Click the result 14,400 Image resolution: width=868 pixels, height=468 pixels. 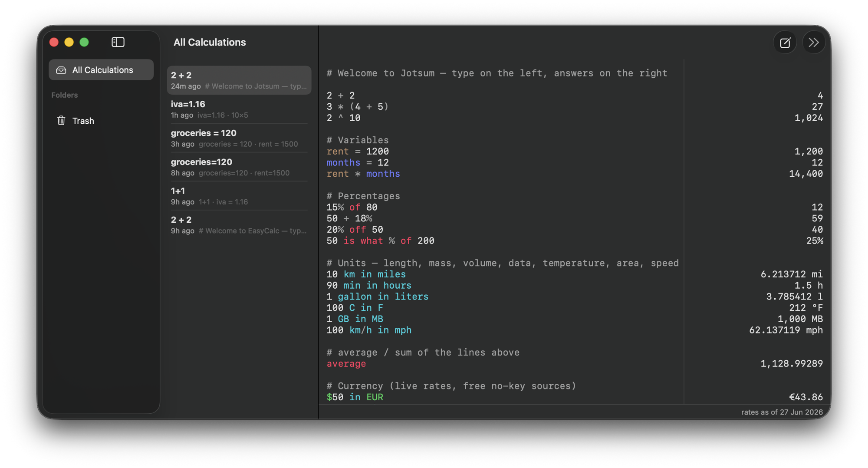click(x=806, y=174)
